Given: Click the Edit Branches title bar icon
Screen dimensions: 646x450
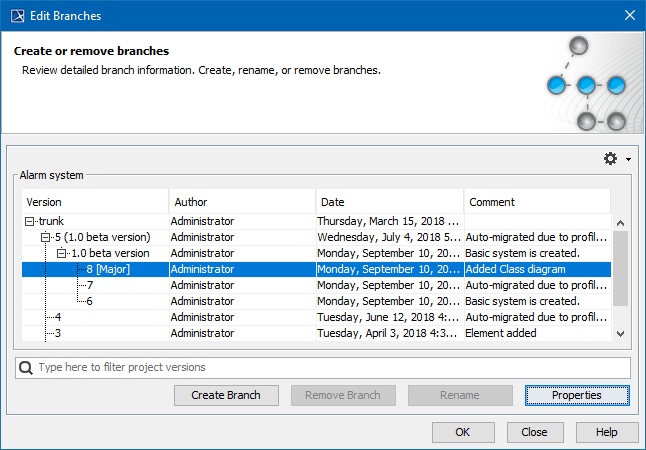Looking at the screenshot, I should click(x=13, y=15).
